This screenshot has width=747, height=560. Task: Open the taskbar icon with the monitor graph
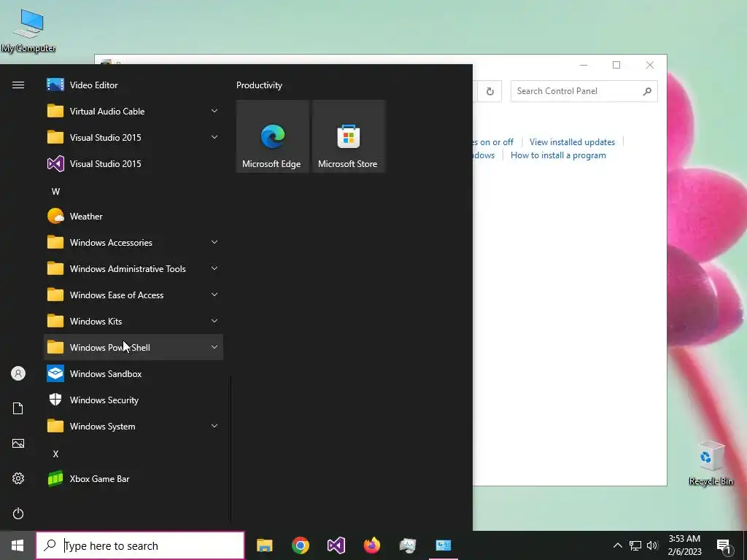[407, 545]
